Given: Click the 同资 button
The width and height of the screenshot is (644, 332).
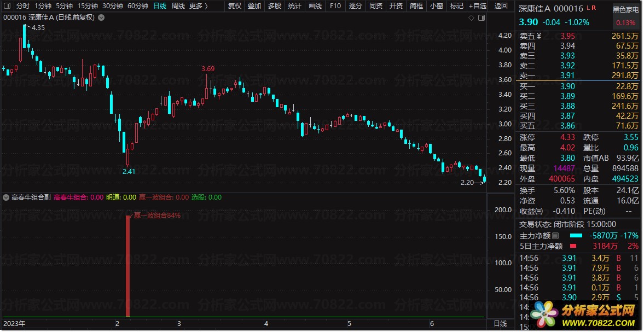Looking at the screenshot, I should (375, 6).
